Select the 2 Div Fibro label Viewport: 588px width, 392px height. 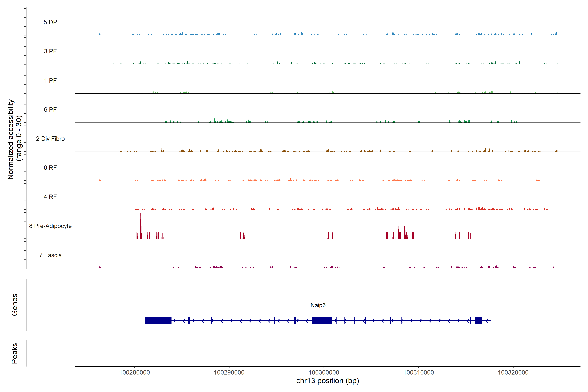click(x=50, y=139)
